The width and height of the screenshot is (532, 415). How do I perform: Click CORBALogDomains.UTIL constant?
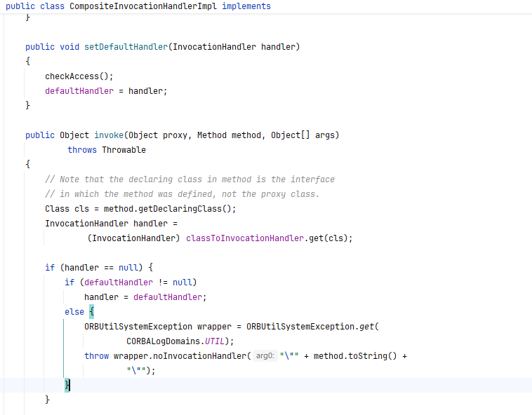[x=175, y=341]
